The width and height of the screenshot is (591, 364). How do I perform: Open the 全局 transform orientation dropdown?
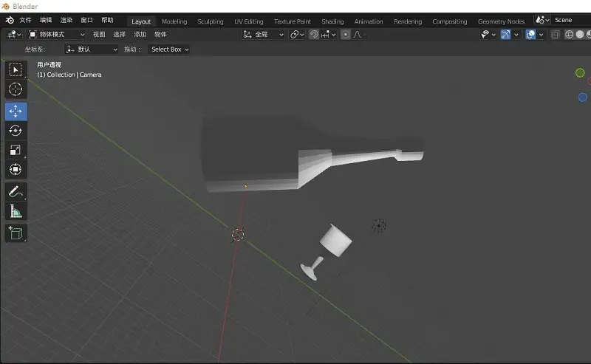pyautogui.click(x=263, y=35)
